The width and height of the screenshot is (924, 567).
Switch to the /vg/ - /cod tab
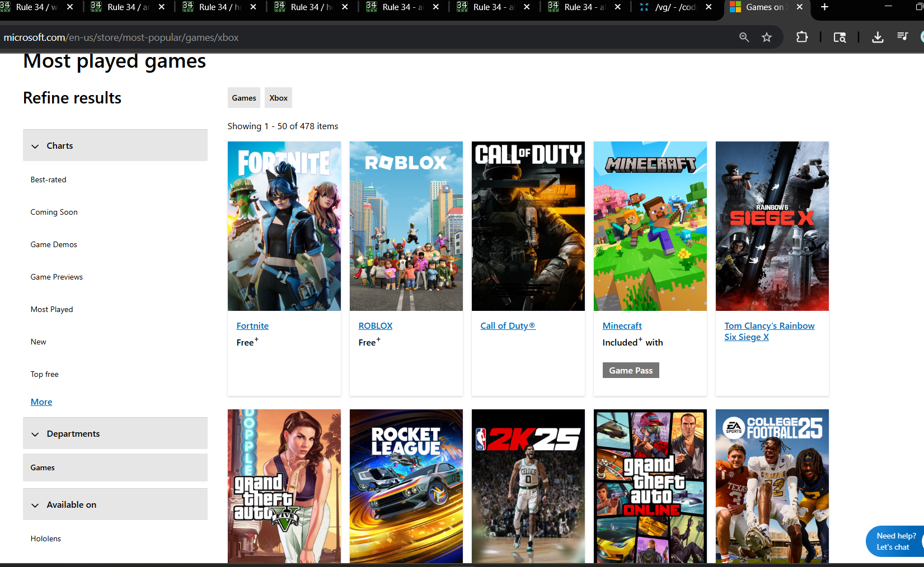point(676,7)
